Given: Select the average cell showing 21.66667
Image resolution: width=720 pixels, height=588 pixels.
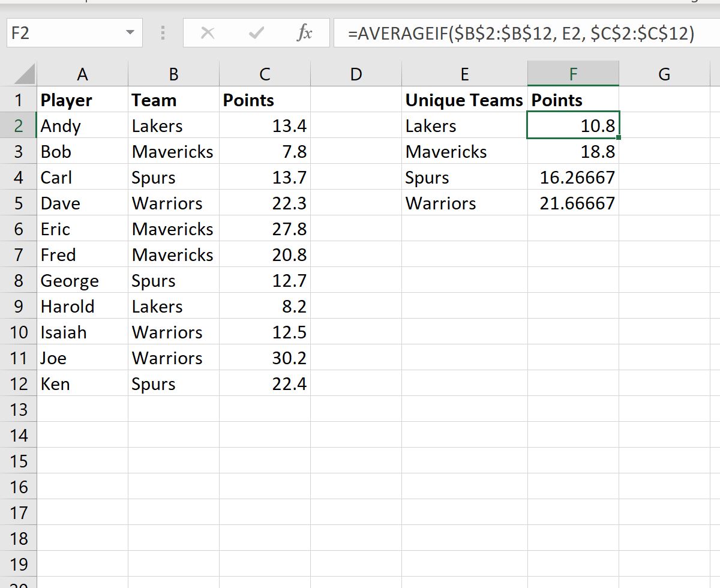Looking at the screenshot, I should point(573,203).
